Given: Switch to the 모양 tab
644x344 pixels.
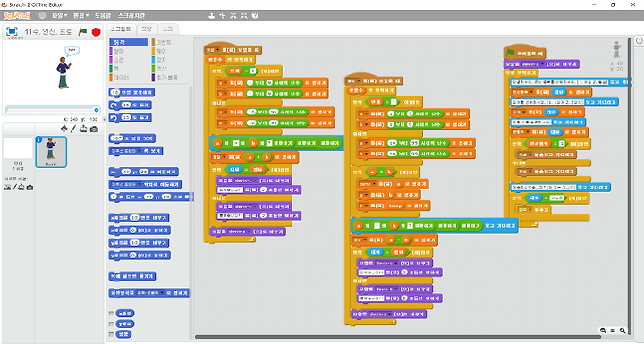Looking at the screenshot, I should [147, 29].
